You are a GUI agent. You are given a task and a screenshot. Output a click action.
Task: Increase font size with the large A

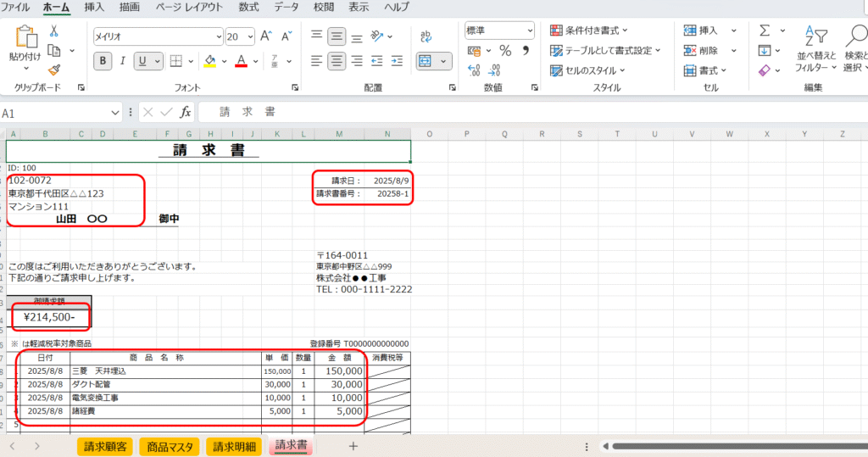click(x=266, y=36)
